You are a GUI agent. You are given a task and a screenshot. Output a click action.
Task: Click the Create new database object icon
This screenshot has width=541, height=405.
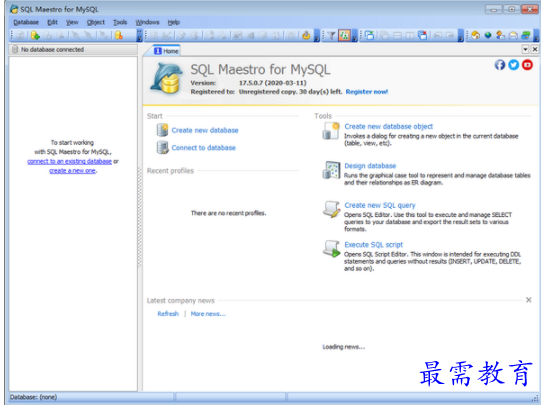[331, 131]
